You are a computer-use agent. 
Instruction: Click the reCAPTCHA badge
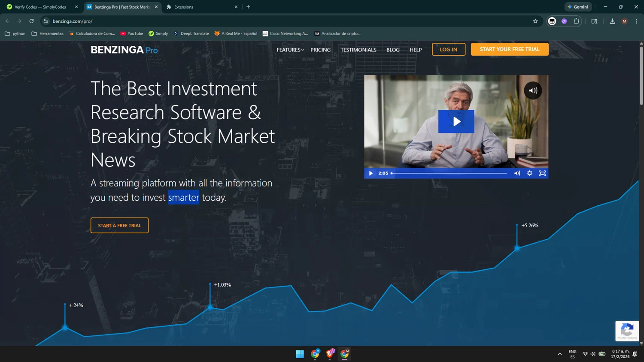click(627, 331)
